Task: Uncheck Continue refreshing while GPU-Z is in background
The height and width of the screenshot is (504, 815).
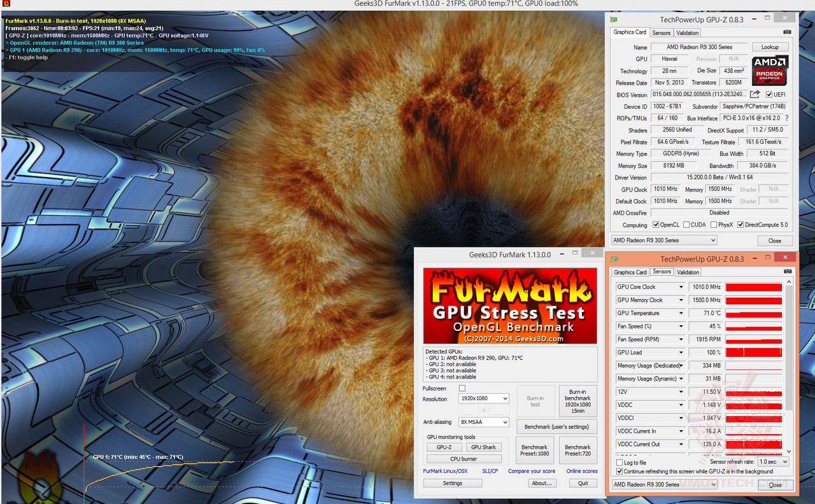Action: pos(620,472)
